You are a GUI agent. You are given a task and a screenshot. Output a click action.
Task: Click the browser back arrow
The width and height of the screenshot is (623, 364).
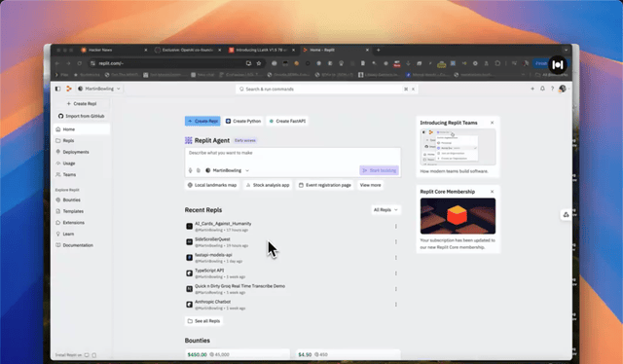pyautogui.click(x=57, y=63)
